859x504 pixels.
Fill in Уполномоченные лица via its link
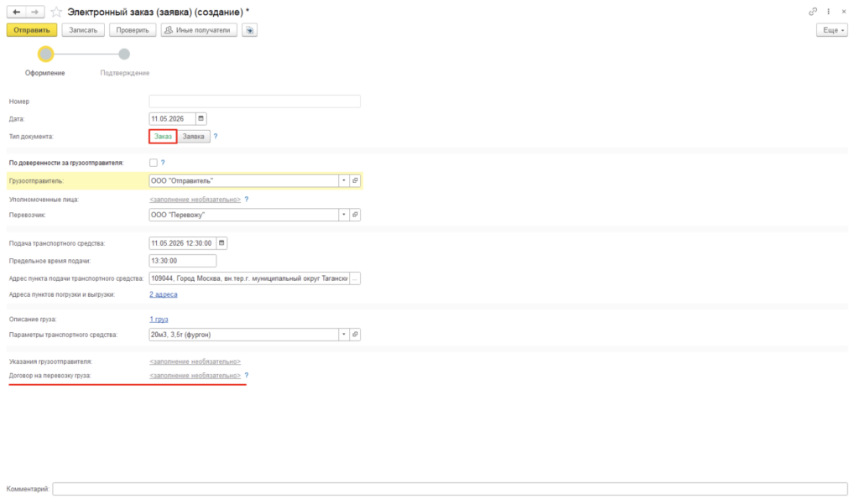195,200
